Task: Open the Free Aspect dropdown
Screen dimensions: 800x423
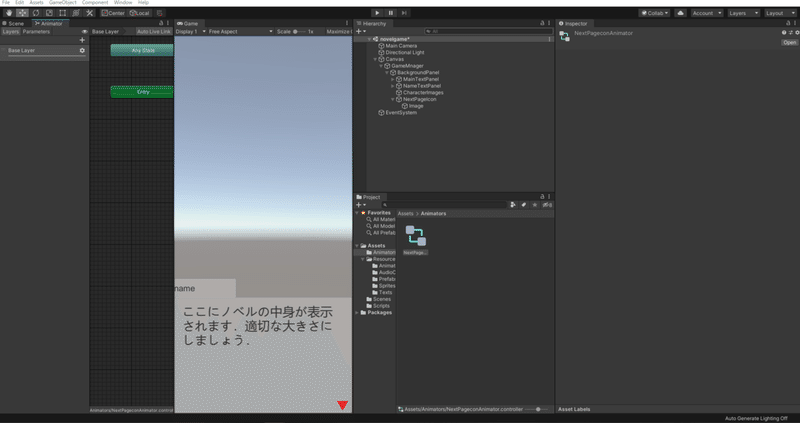Action: click(241, 32)
